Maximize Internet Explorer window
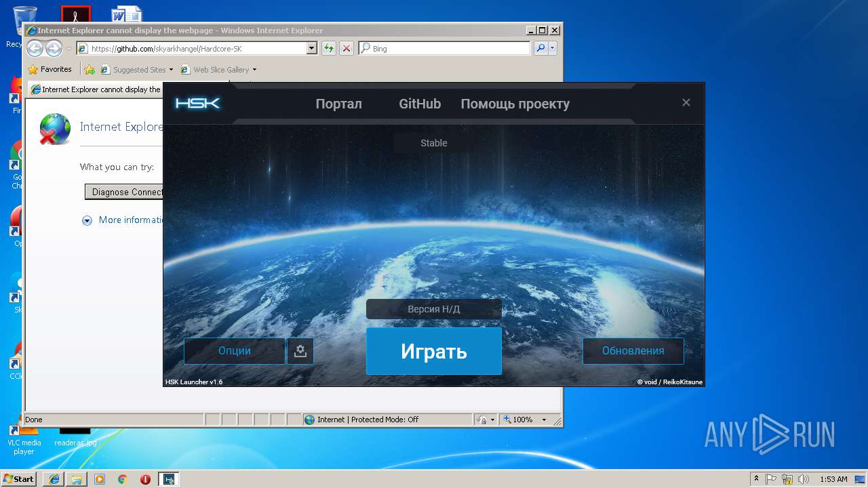This screenshot has height=488, width=868. [542, 30]
